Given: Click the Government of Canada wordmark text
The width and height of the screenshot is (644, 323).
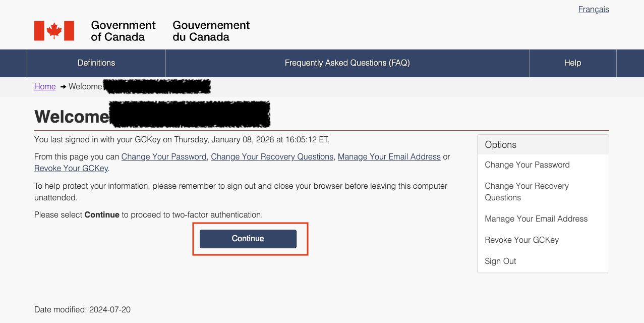Looking at the screenshot, I should (123, 31).
